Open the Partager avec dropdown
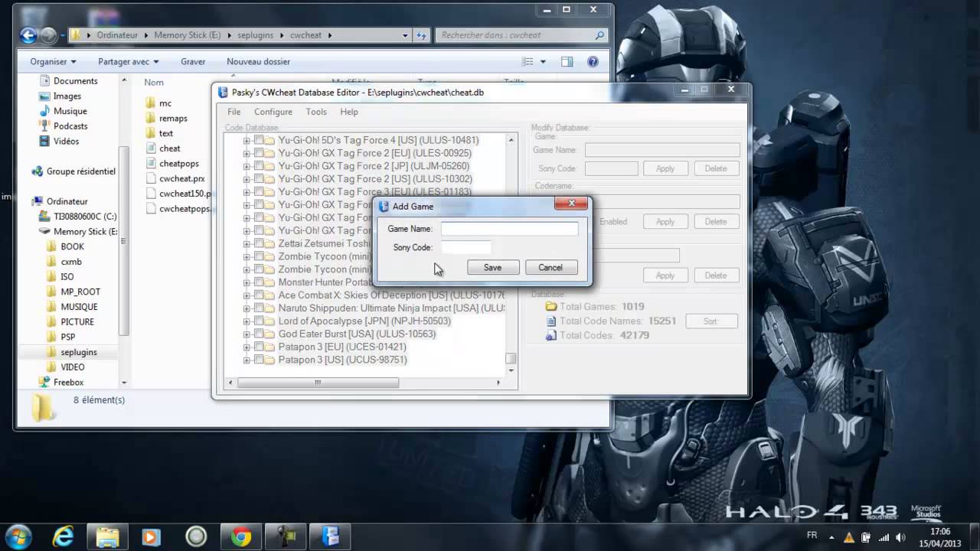980x551 pixels. point(128,62)
